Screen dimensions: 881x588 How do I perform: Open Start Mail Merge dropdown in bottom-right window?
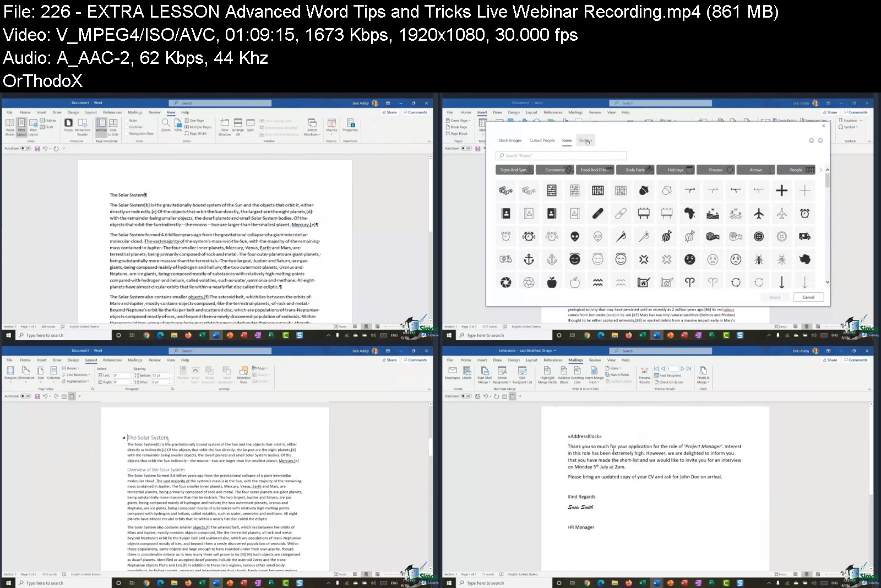484,374
